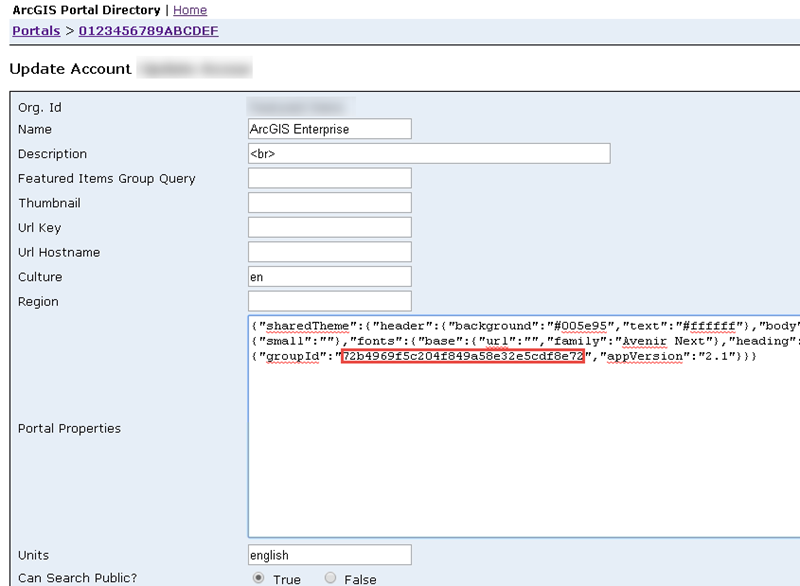
Task: Focus the Units field showing english
Action: coord(330,555)
